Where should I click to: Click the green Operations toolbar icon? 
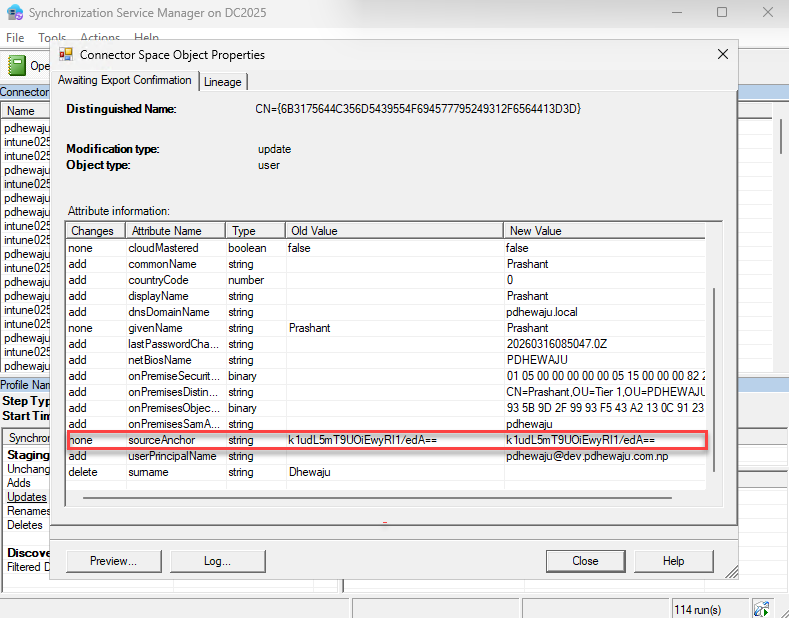coord(17,66)
